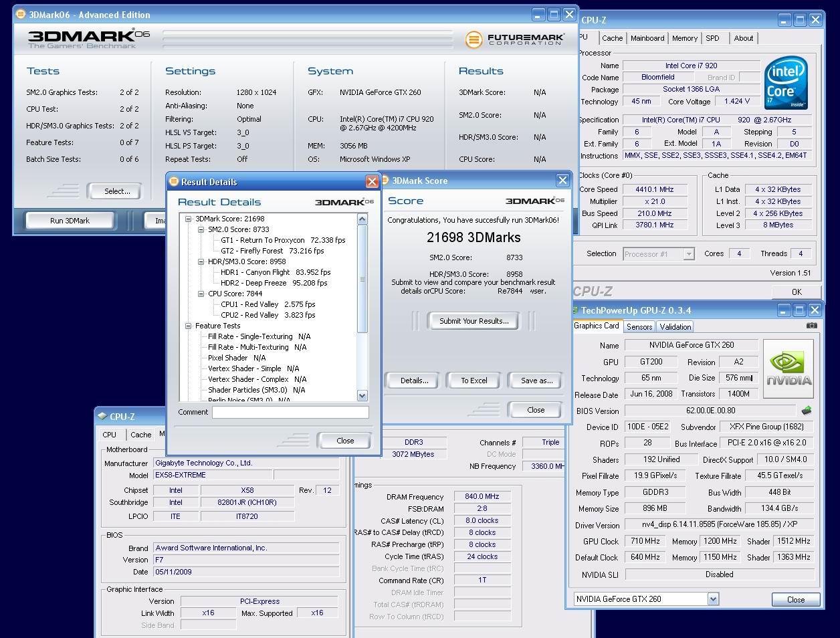Click the NVIDIA logo in GPU-Z
Screen dimensions: 840x638
point(789,368)
